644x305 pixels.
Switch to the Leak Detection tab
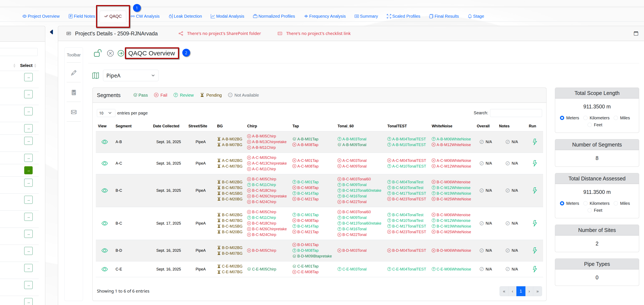[x=185, y=16]
